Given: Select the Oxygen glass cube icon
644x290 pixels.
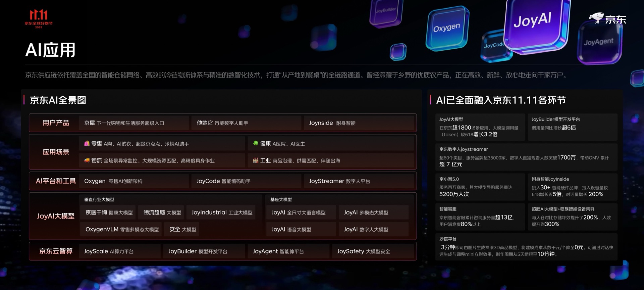Looking at the screenshot, I should [447, 28].
